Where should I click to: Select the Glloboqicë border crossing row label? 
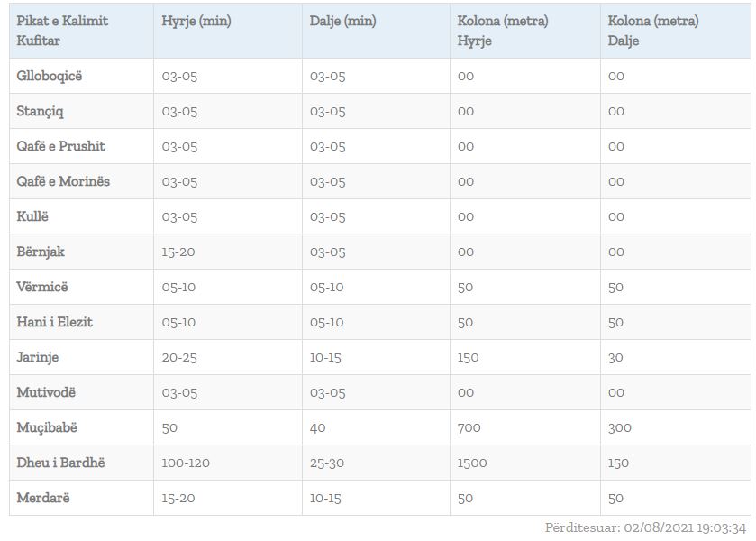pyautogui.click(x=50, y=76)
